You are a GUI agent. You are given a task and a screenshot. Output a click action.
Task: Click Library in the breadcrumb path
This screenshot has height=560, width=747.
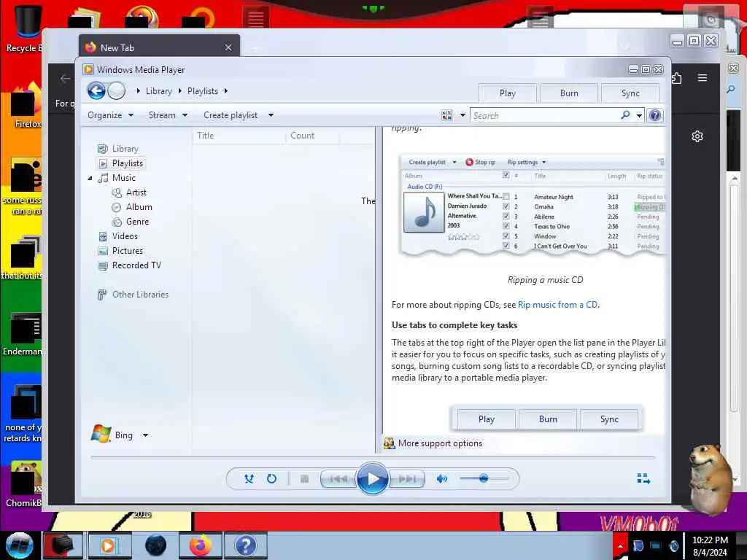click(x=158, y=91)
